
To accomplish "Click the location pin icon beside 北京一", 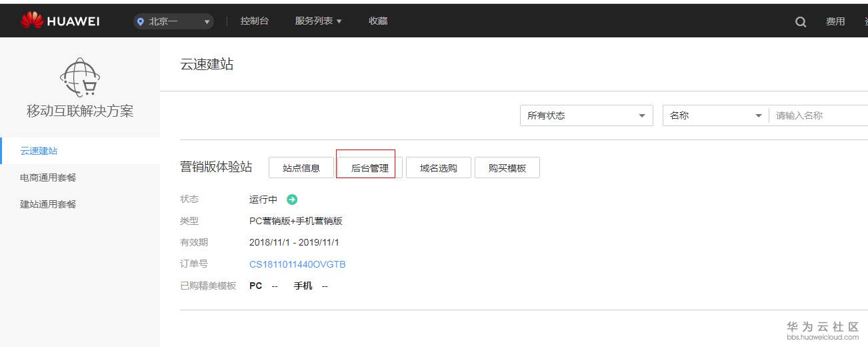I will click(140, 21).
